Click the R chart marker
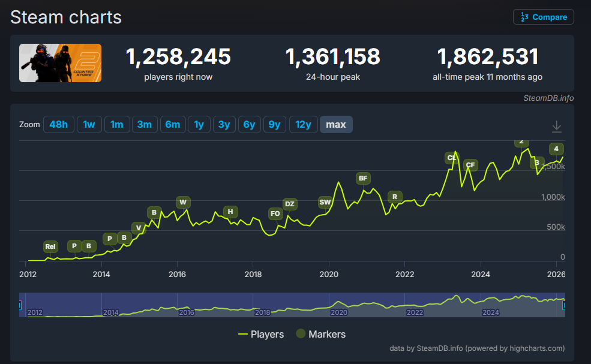 coord(395,197)
